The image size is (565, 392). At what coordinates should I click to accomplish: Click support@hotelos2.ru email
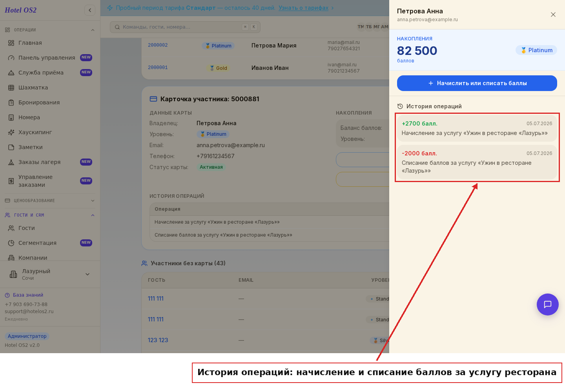29,312
